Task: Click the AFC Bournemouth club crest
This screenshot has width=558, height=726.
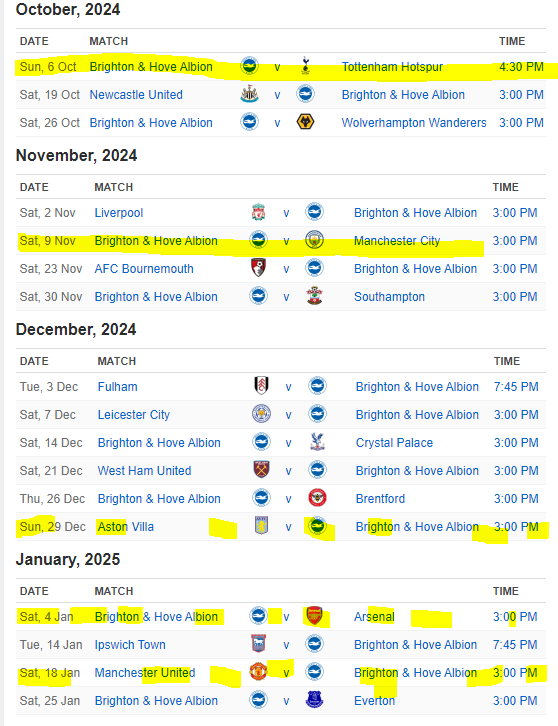Action: point(258,268)
